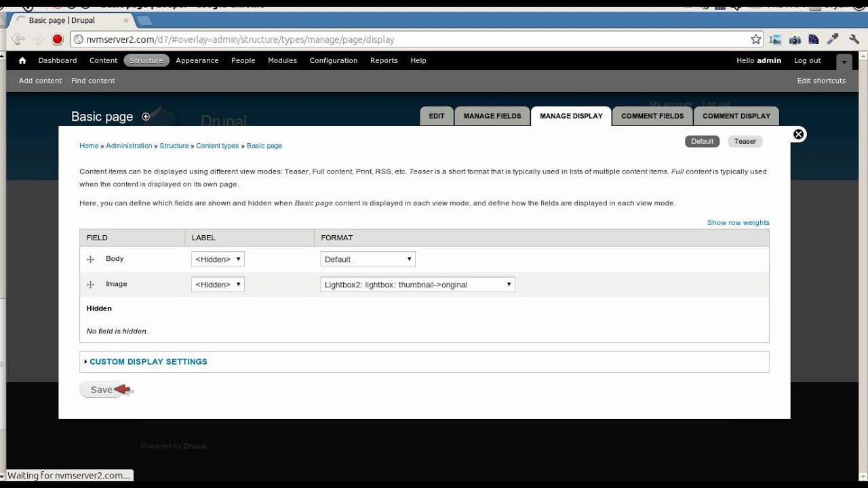Click the 'No field is hidden.' text
The width and height of the screenshot is (868, 488).
pyautogui.click(x=117, y=331)
